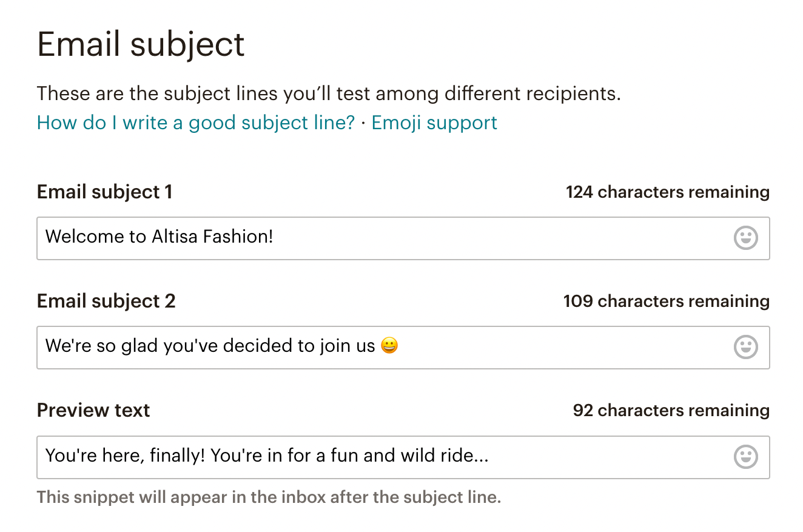
Task: Click the "109 characters remaining" counter
Action: [666, 301]
